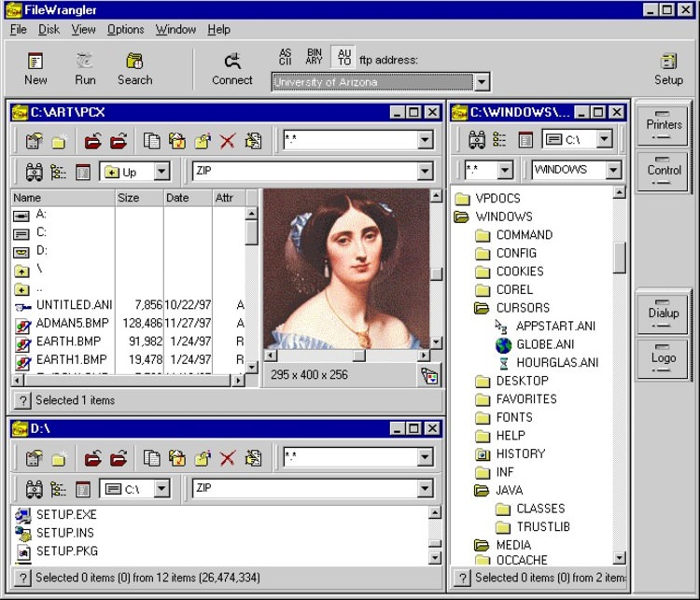Click panel layout icon in C:\WINDOWS window
This screenshot has height=600, width=700.
click(525, 140)
